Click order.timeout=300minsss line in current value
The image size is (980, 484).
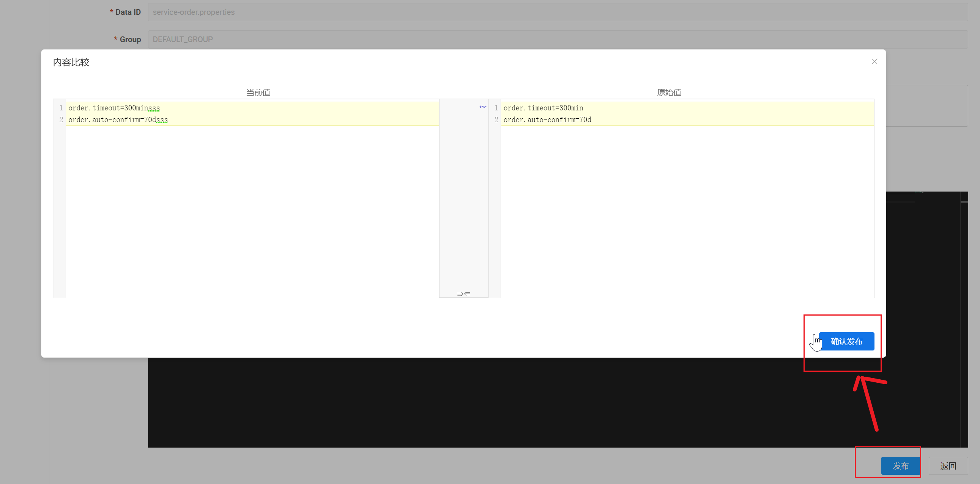tap(114, 108)
